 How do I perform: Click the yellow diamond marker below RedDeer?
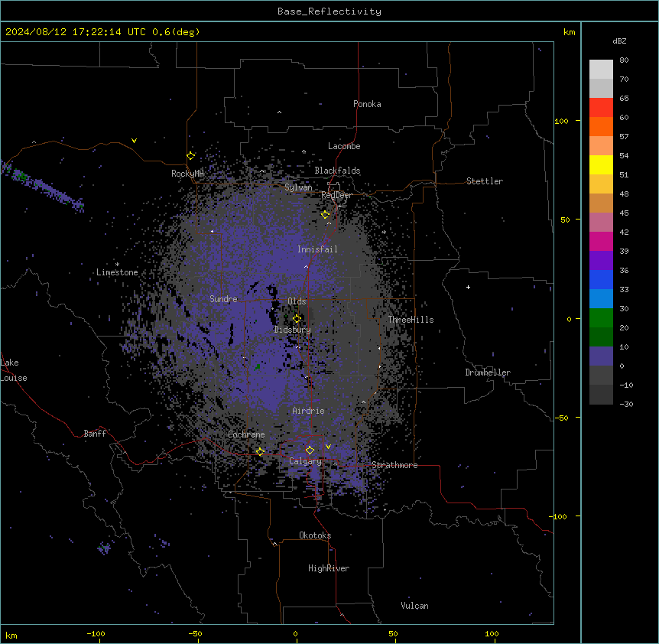click(x=326, y=215)
